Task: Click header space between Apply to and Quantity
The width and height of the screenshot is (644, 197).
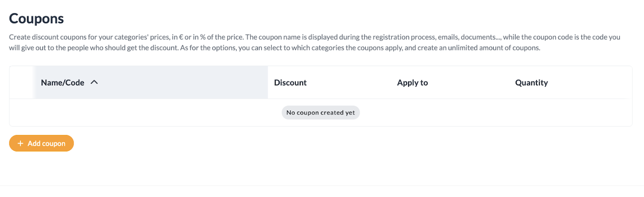Action: [x=471, y=83]
